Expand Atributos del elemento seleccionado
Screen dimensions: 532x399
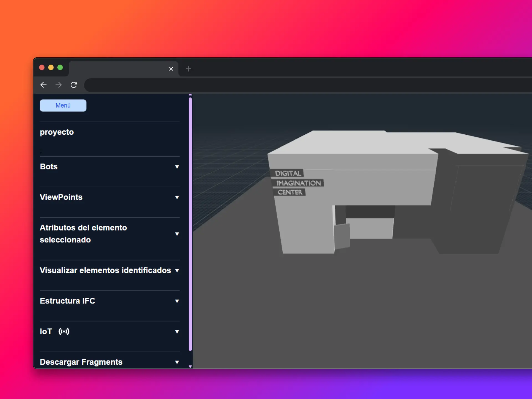coord(177,234)
